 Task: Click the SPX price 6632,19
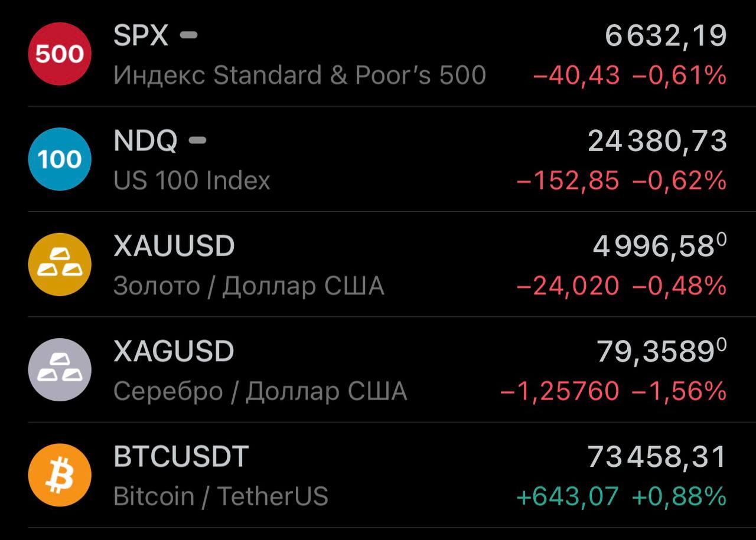pos(666,36)
